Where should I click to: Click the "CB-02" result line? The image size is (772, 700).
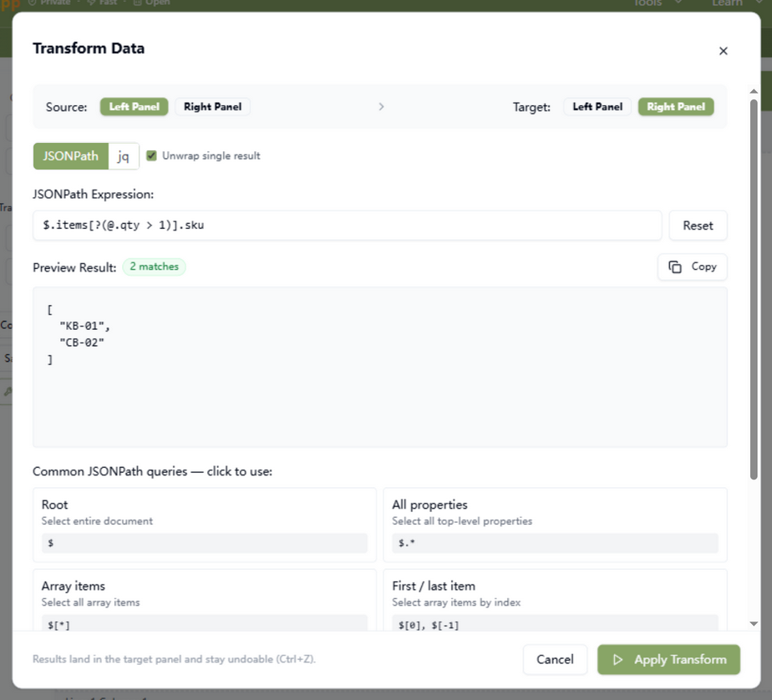tap(82, 342)
